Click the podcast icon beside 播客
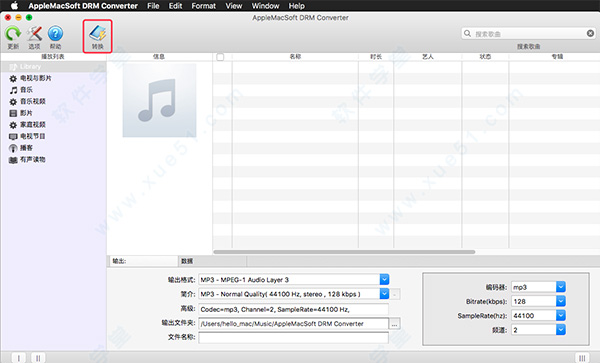This screenshot has width=600, height=363. (13, 148)
